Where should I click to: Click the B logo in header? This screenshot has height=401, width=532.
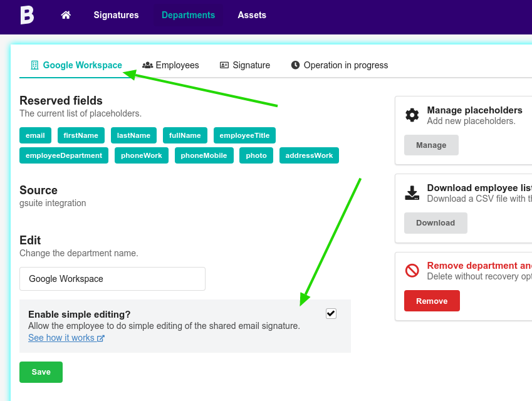(27, 15)
